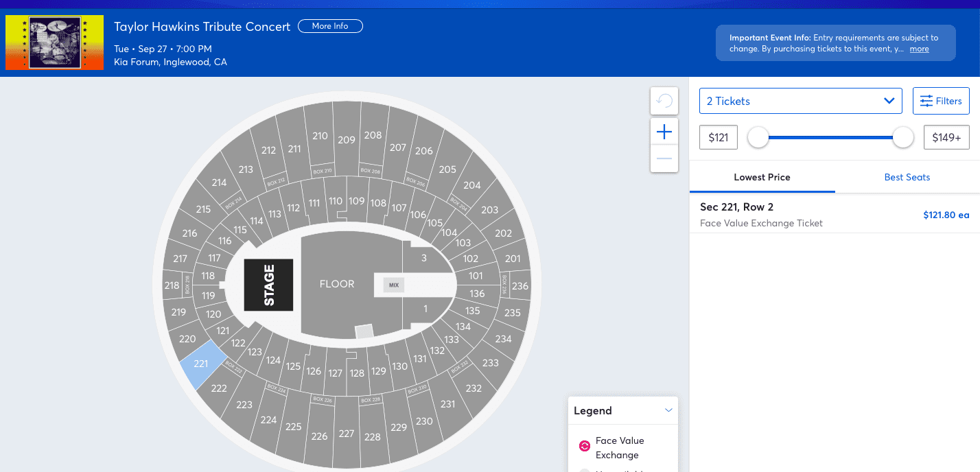Zoom out on the seat map
The width and height of the screenshot is (980, 472).
tap(664, 158)
